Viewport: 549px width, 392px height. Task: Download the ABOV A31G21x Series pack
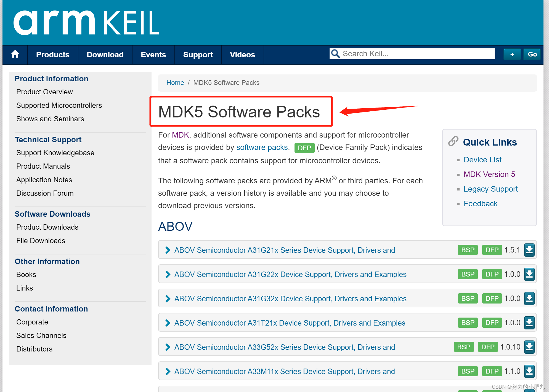(529, 250)
